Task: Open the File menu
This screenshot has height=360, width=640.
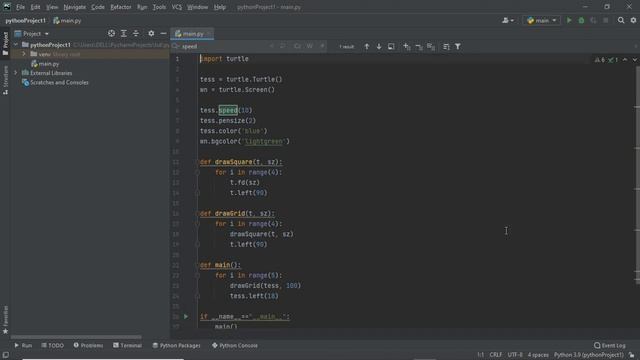Action: point(20,7)
